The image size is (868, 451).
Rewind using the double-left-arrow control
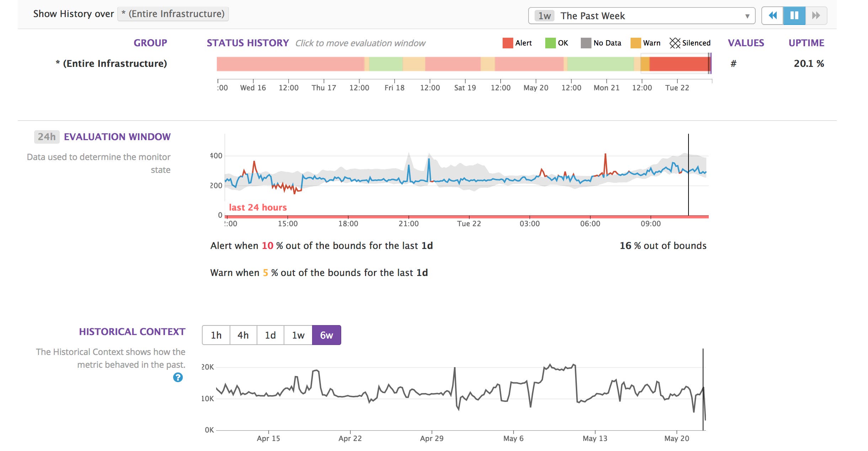pos(773,16)
